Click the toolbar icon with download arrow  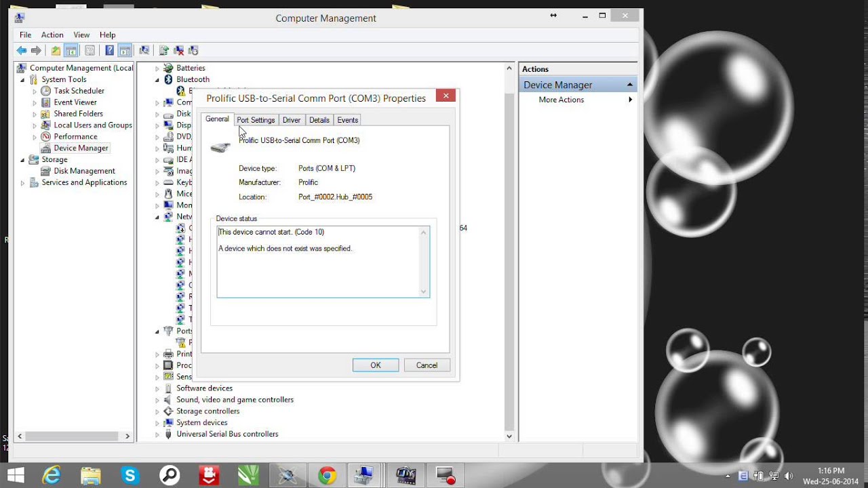click(x=193, y=50)
